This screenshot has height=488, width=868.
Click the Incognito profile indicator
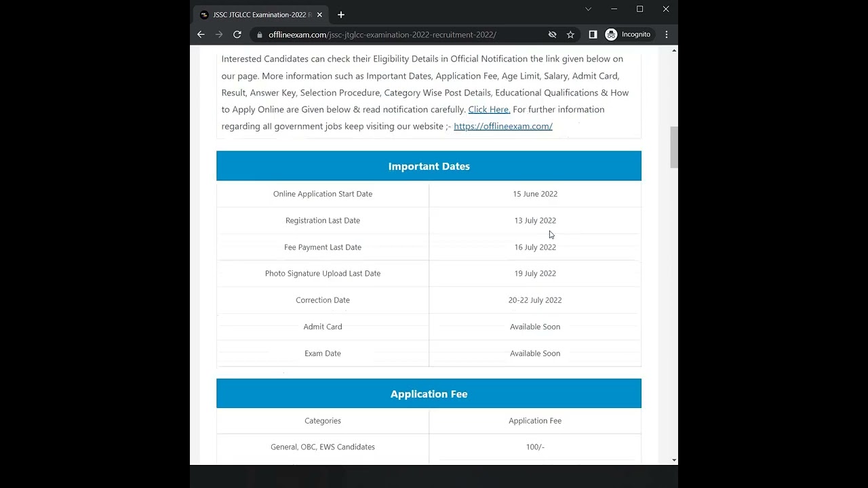(x=628, y=35)
